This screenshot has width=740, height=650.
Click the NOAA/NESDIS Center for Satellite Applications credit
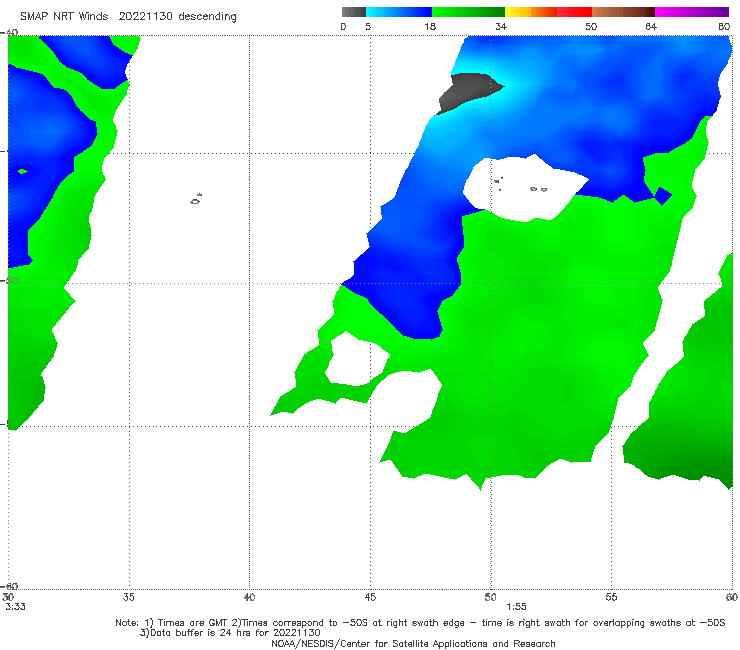pyautogui.click(x=413, y=643)
